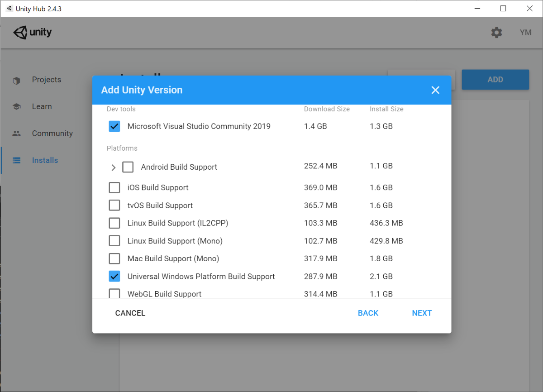Image resolution: width=543 pixels, height=392 pixels.
Task: Click the Projects cube icon in sidebar
Action: click(17, 80)
